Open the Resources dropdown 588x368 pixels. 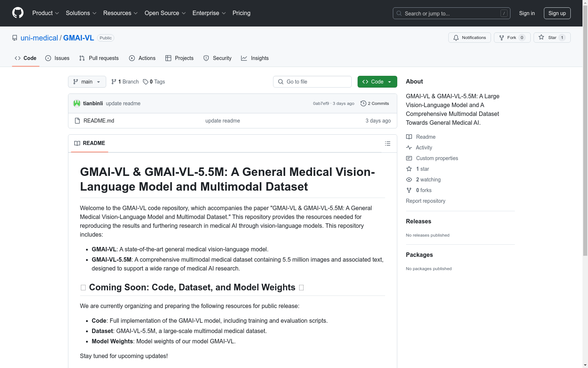coord(121,13)
